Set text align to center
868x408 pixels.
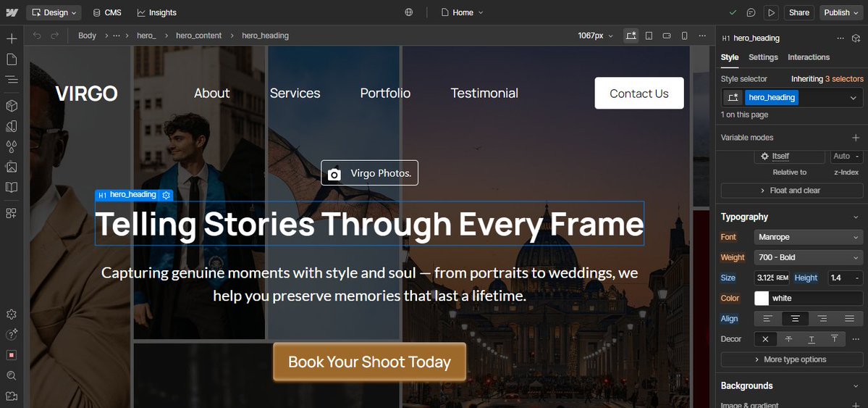(x=795, y=319)
